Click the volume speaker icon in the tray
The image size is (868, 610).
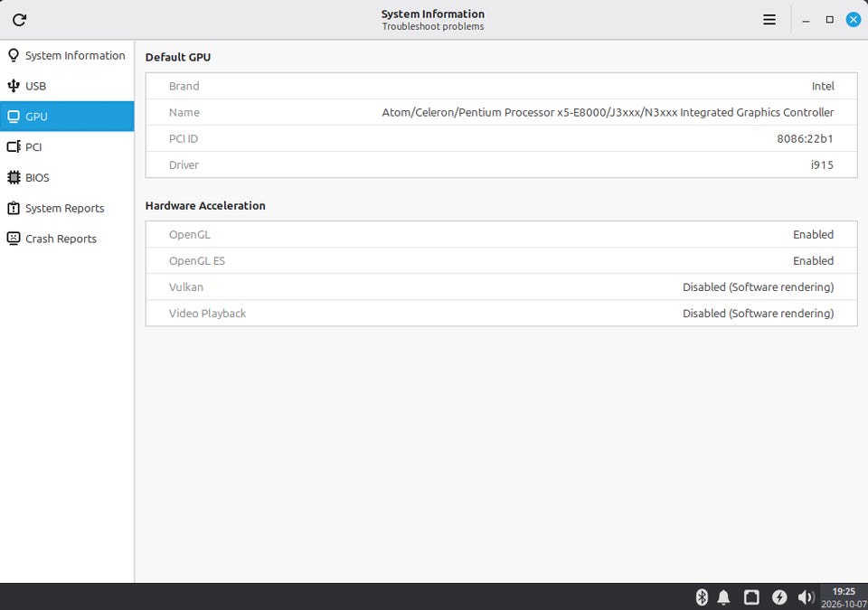806,596
